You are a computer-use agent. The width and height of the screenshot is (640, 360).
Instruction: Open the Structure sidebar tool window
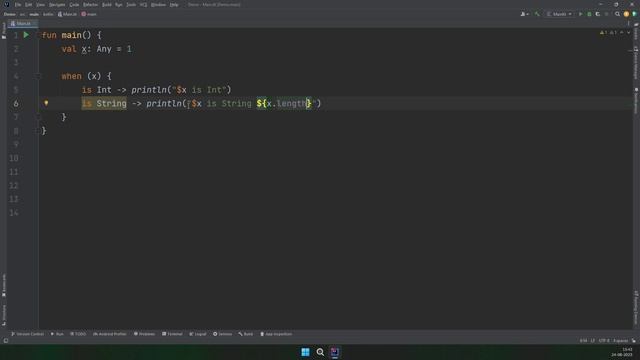pyautogui.click(x=4, y=315)
